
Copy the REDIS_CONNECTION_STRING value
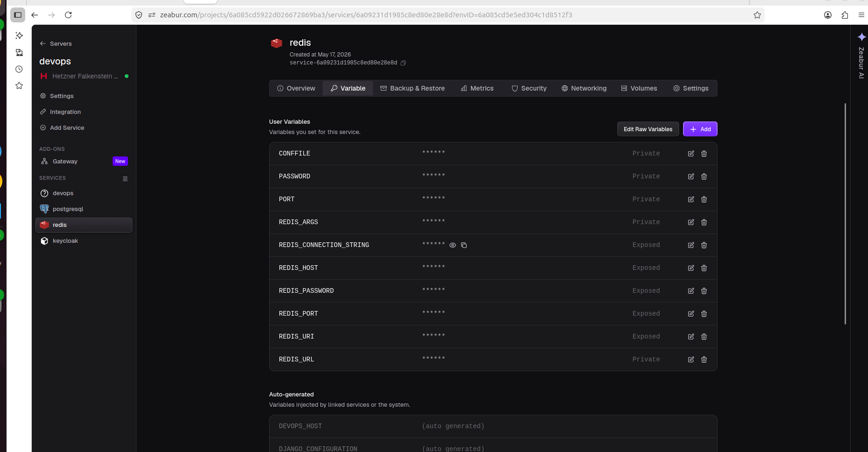click(464, 245)
